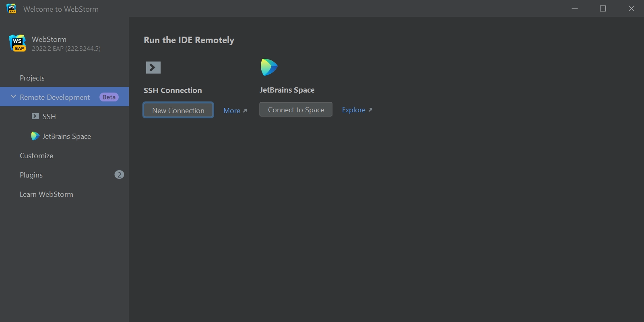The image size is (644, 322).
Task: Open the Explore link for Space
Action: [357, 110]
